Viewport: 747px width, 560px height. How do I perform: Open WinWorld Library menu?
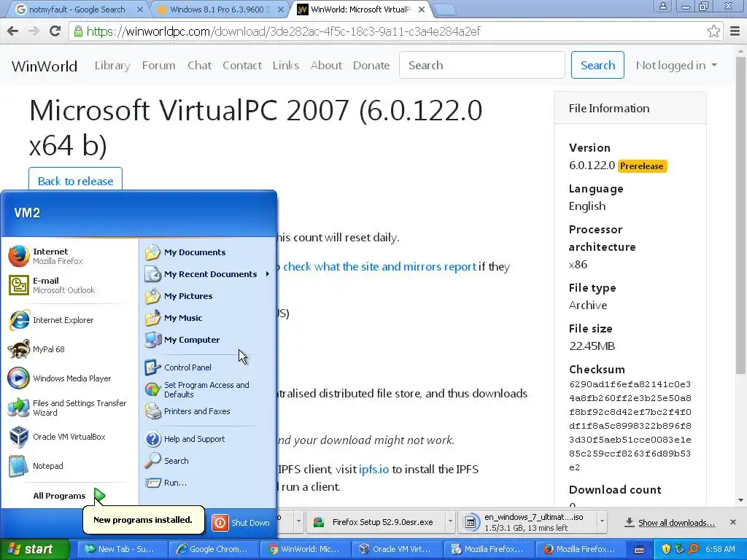pyautogui.click(x=112, y=65)
